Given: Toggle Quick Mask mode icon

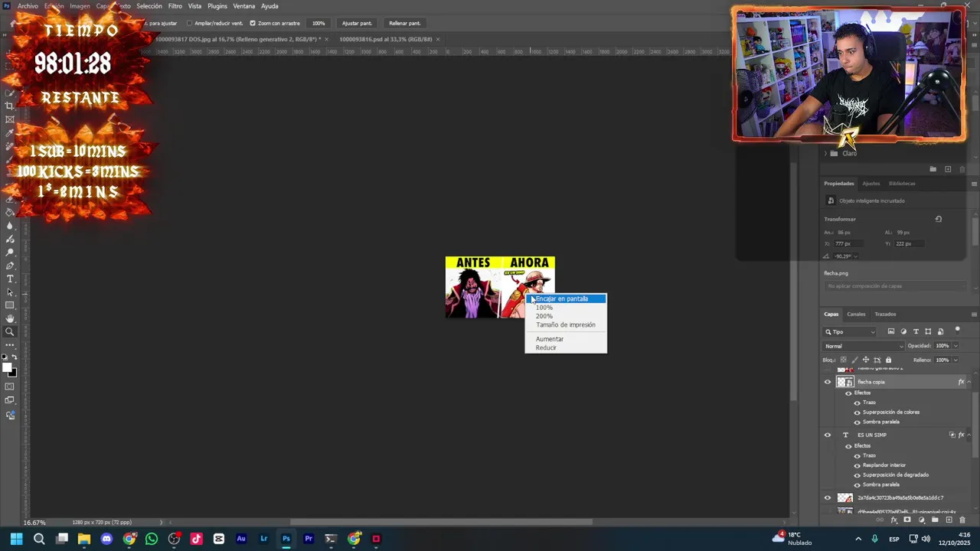Looking at the screenshot, I should (10, 386).
